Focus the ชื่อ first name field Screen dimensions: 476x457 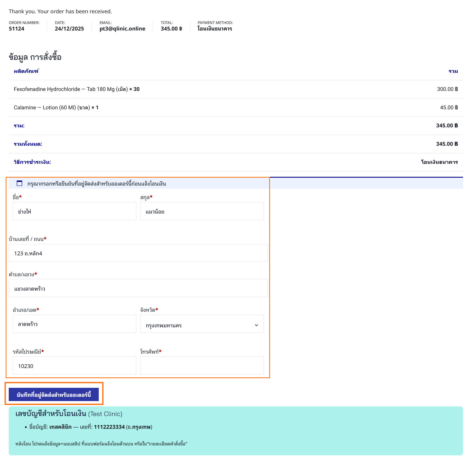[x=74, y=211]
